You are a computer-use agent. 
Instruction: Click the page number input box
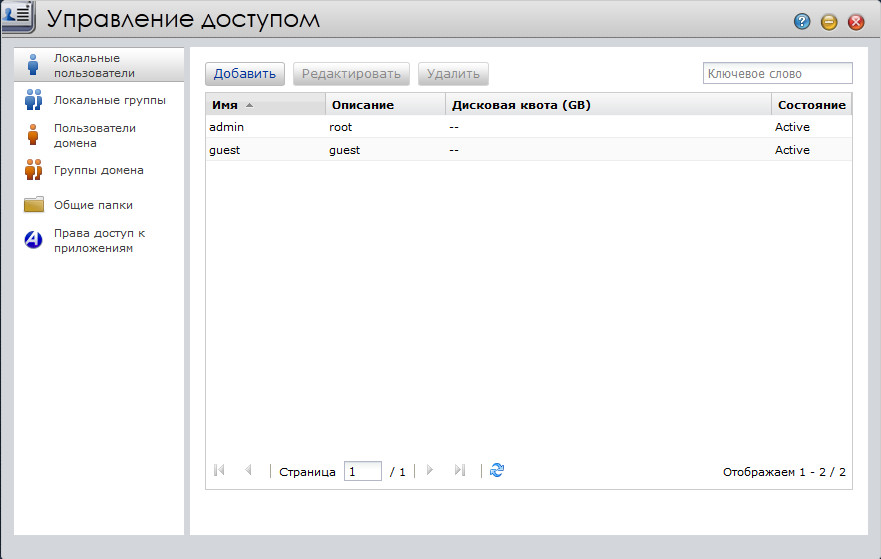pyautogui.click(x=362, y=471)
